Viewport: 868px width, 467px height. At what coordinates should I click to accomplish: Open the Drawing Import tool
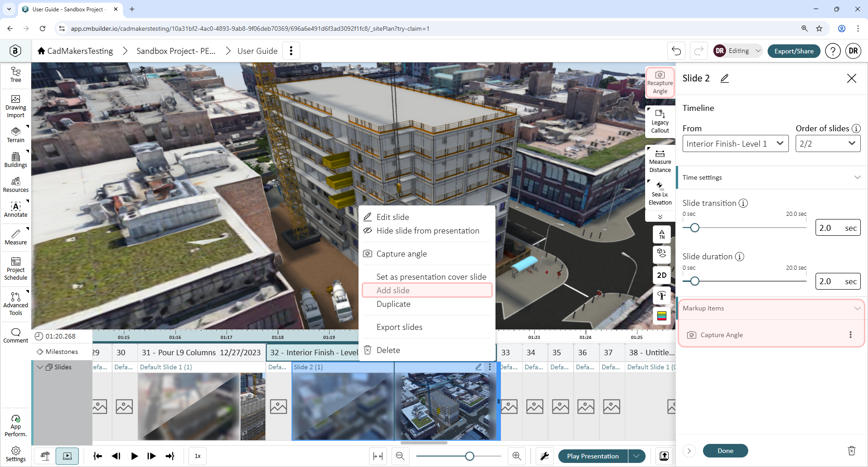point(16,107)
